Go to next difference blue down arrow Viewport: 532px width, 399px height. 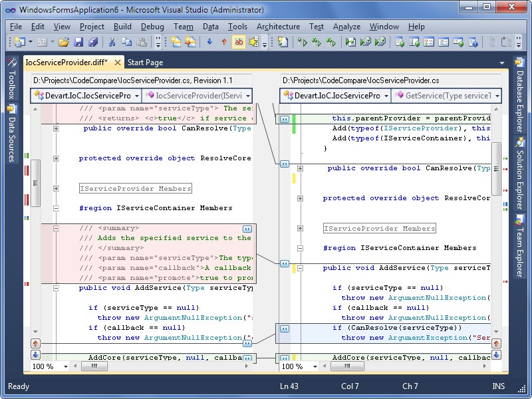(209, 43)
